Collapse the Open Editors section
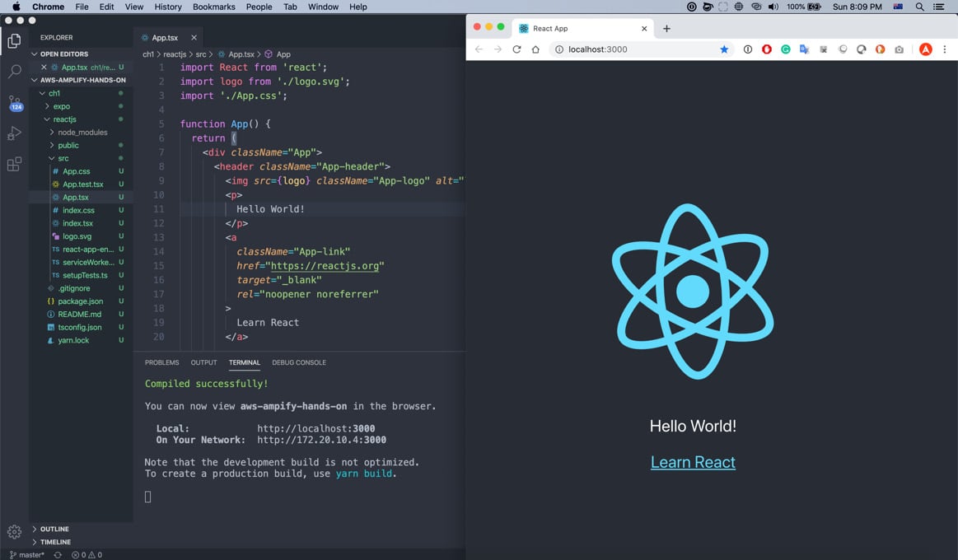Screen dimensions: 958x560 coord(63,54)
